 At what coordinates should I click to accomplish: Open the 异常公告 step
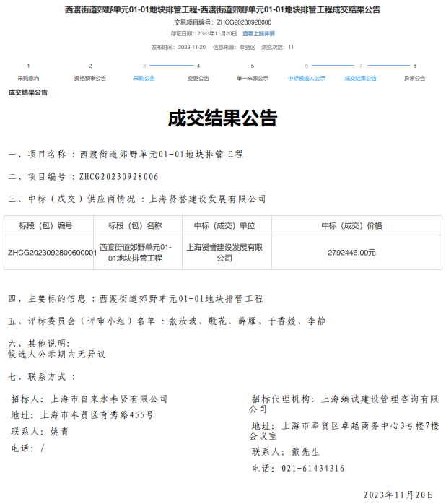pos(415,78)
